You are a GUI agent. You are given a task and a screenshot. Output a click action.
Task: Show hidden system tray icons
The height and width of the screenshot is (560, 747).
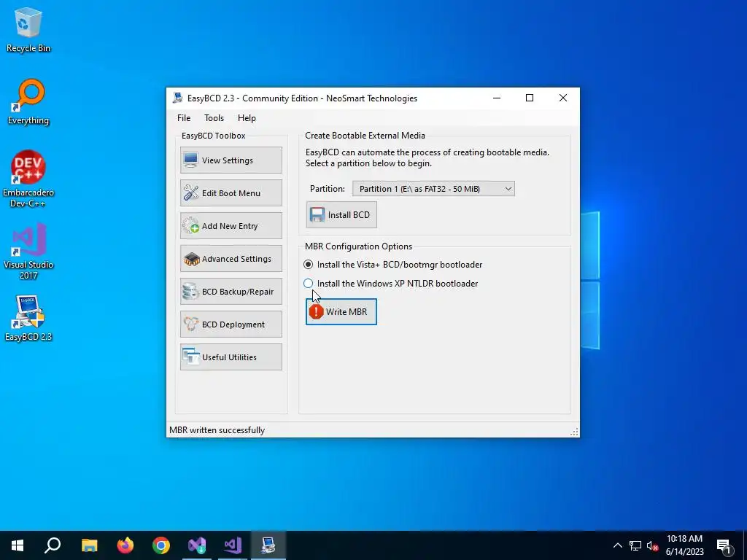click(x=617, y=545)
